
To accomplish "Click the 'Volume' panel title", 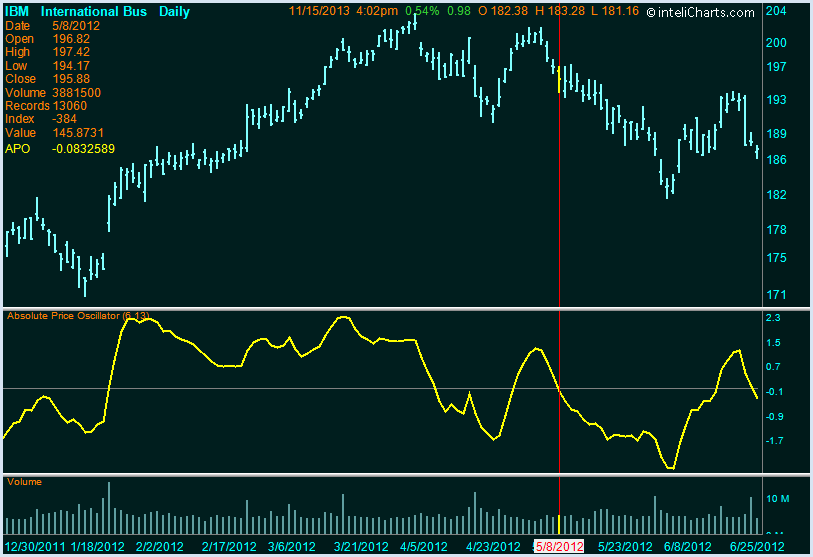I will coord(24,482).
